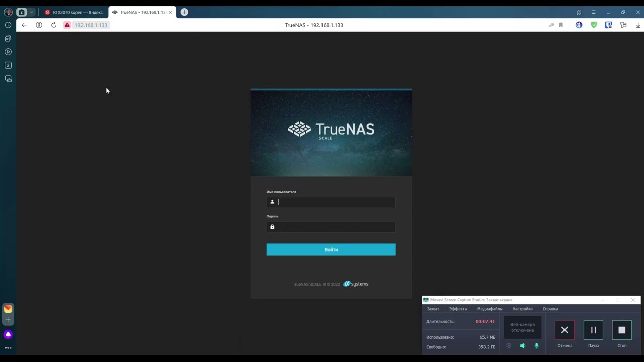Open the Справка menu in Movavi

point(550,309)
